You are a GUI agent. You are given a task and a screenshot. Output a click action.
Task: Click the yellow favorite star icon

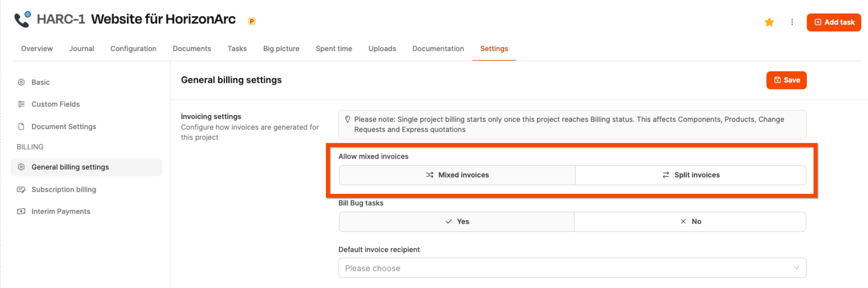click(769, 22)
